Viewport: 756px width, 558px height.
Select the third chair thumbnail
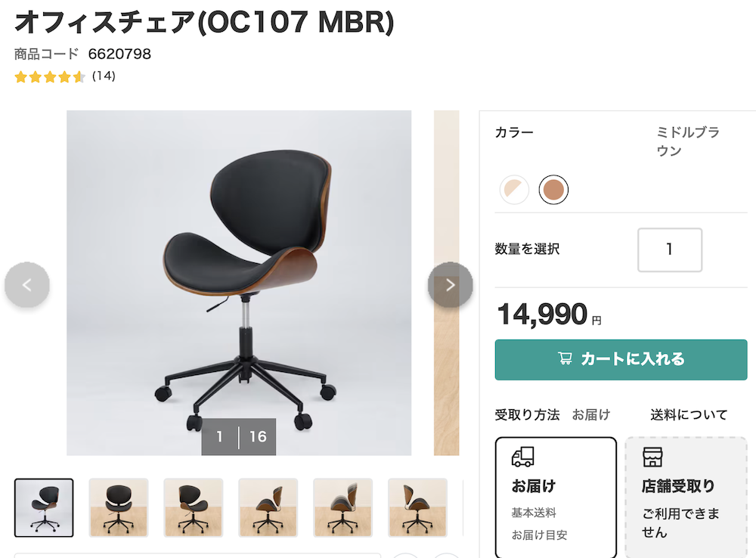coord(194,508)
